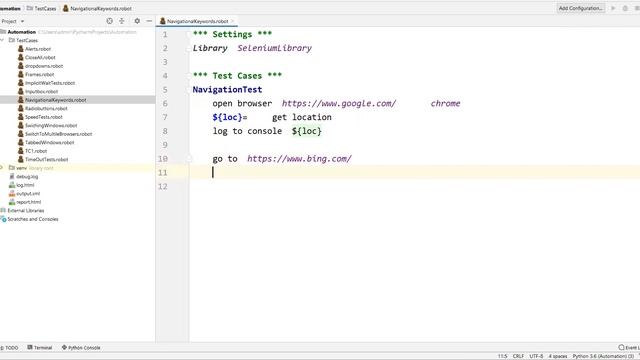The width and height of the screenshot is (640, 360).
Task: Click 11:5 cursor position in status bar
Action: 502,356
